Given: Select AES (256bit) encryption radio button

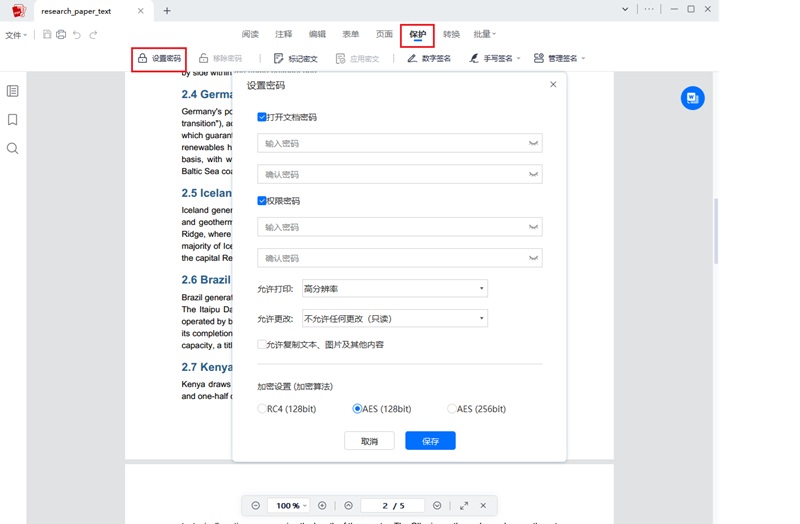Looking at the screenshot, I should pos(452,409).
